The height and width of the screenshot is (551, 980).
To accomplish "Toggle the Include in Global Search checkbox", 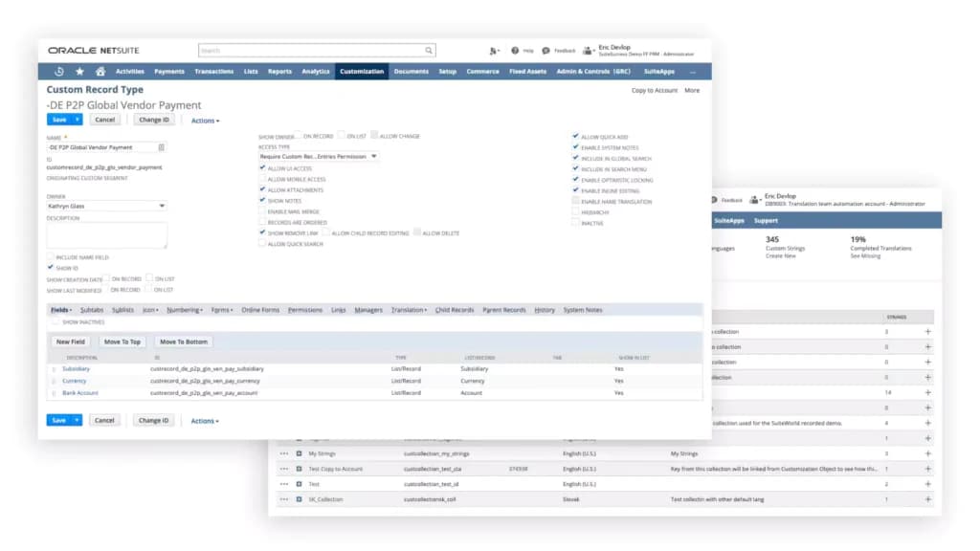I will pyautogui.click(x=575, y=158).
